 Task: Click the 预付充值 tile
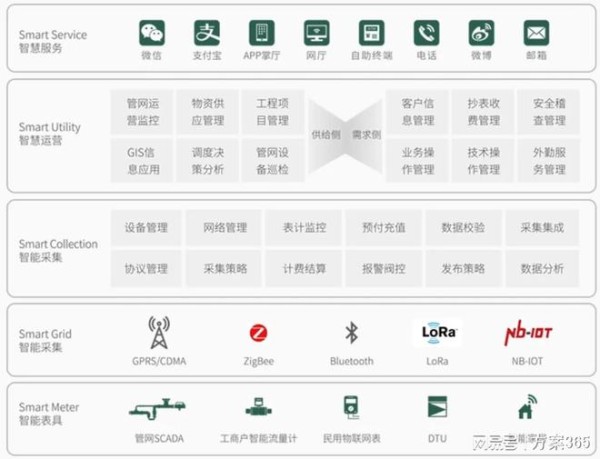click(x=384, y=228)
